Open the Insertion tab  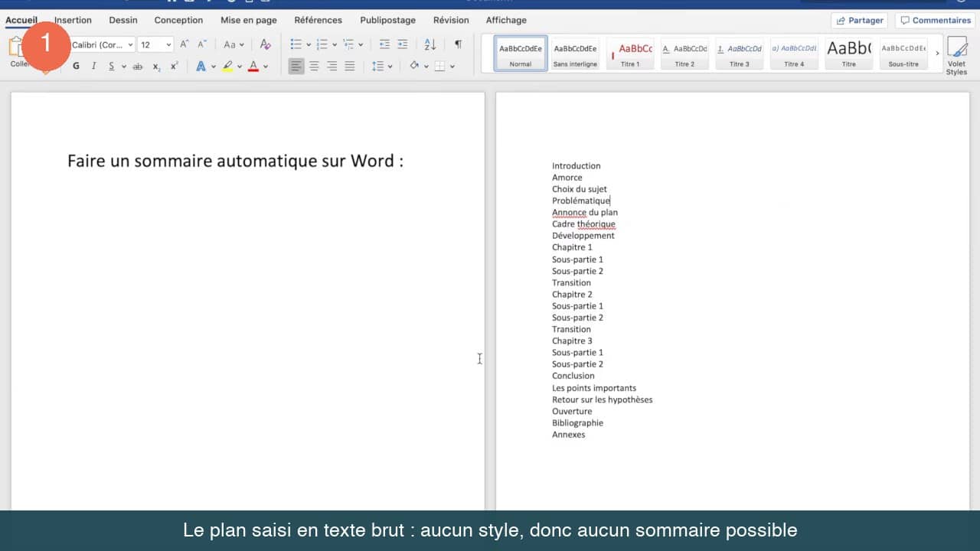click(73, 20)
